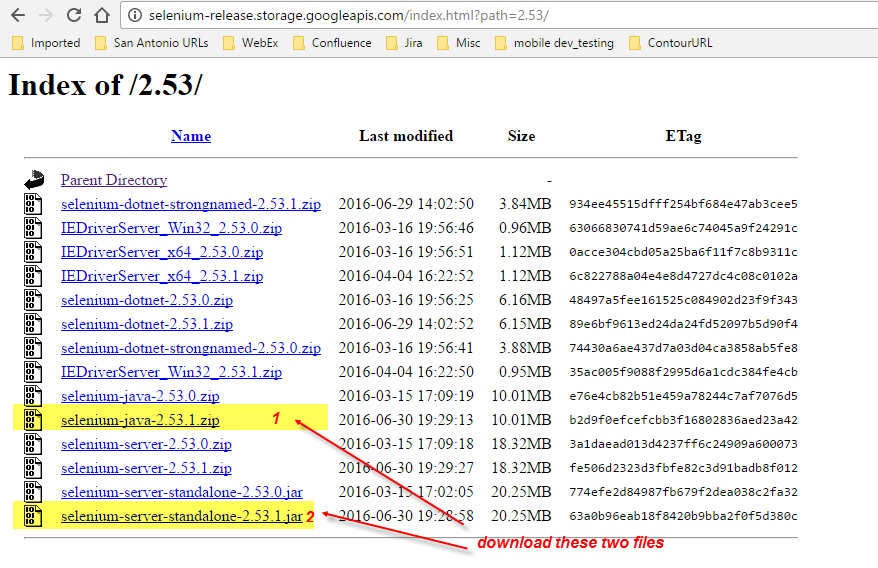Click file icon beside selenium-dotnet-strongnamed-2.53.0.zip
The image size is (878, 568).
pos(33,348)
